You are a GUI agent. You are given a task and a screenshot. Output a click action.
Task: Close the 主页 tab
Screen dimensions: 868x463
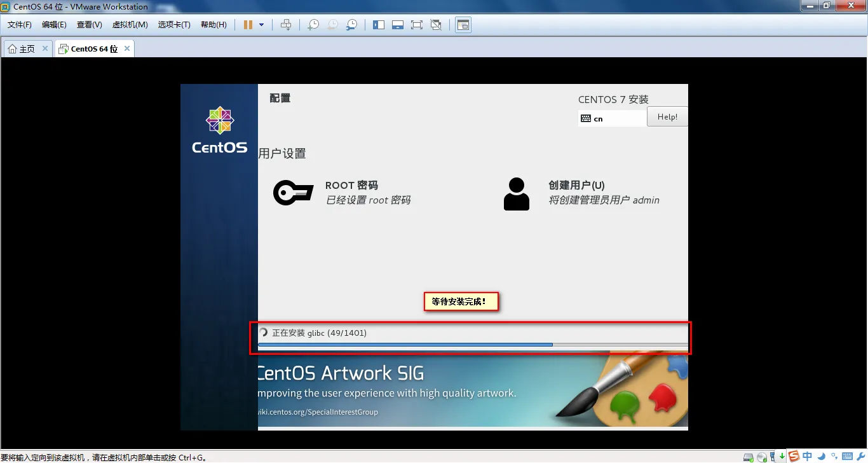(45, 48)
